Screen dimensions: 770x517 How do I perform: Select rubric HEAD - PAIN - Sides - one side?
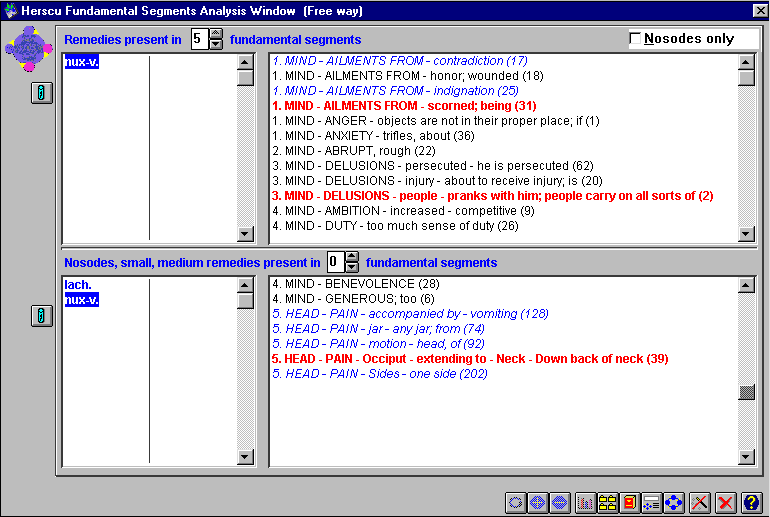(x=380, y=374)
